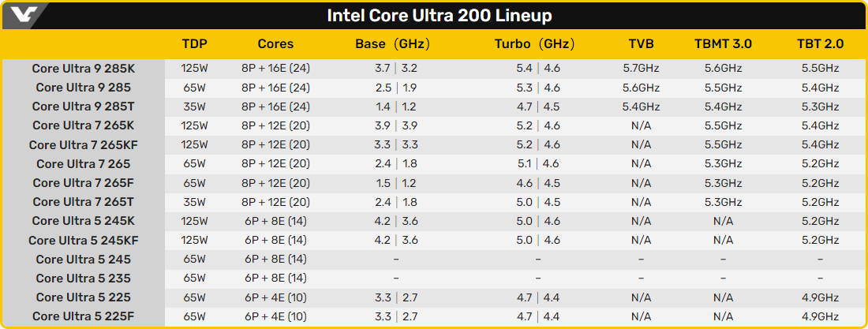Click the Core Ultra 9 285T row name

pyautogui.click(x=83, y=107)
